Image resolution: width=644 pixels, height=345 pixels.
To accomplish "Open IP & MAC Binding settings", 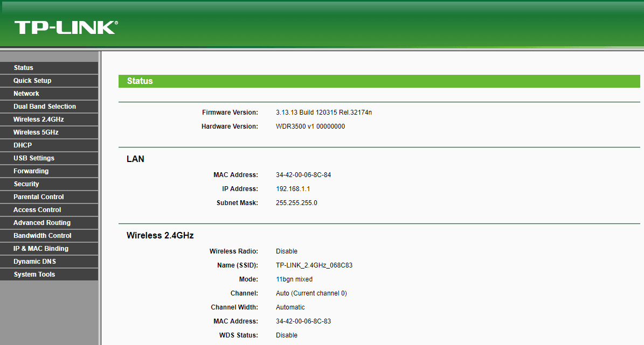I will click(39, 248).
